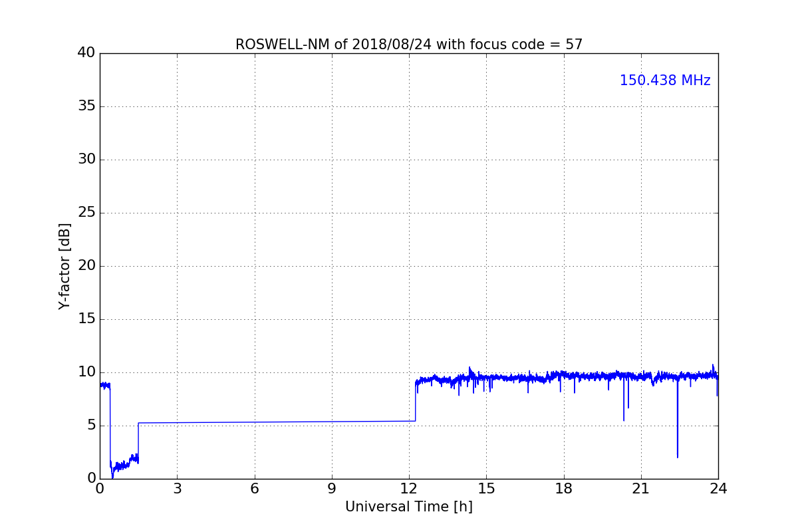Click the y-axis tick label '30'
This screenshot has width=798, height=532.
pos(86,160)
